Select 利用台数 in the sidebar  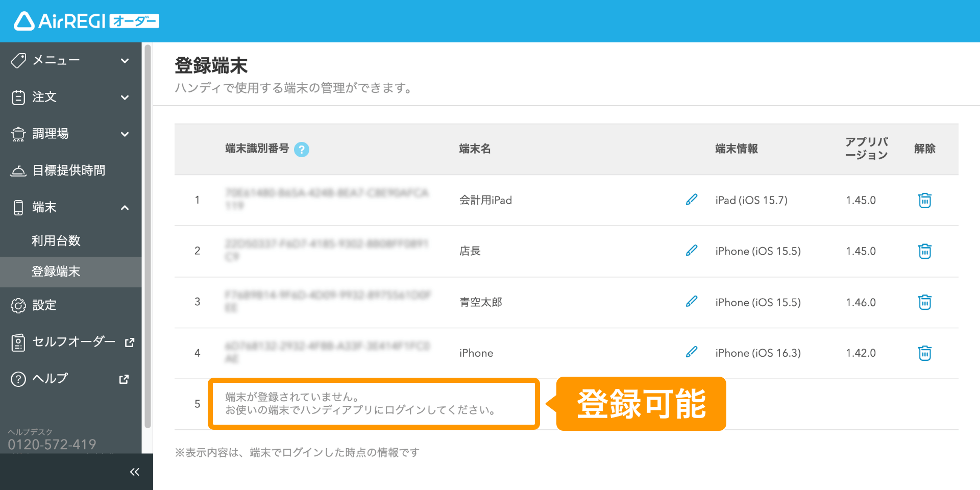(56, 240)
